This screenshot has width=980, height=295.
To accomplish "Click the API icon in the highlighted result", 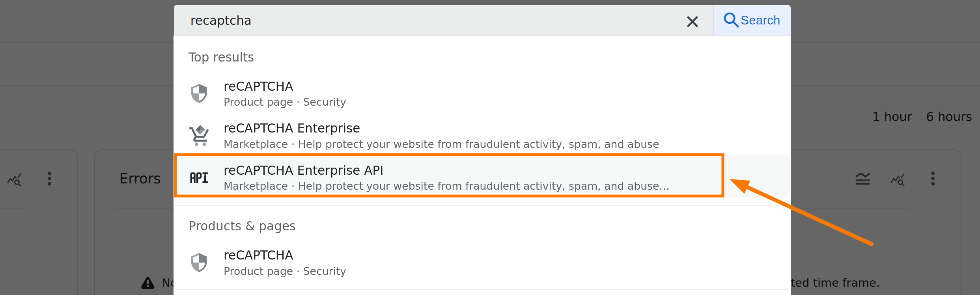I will [x=199, y=178].
